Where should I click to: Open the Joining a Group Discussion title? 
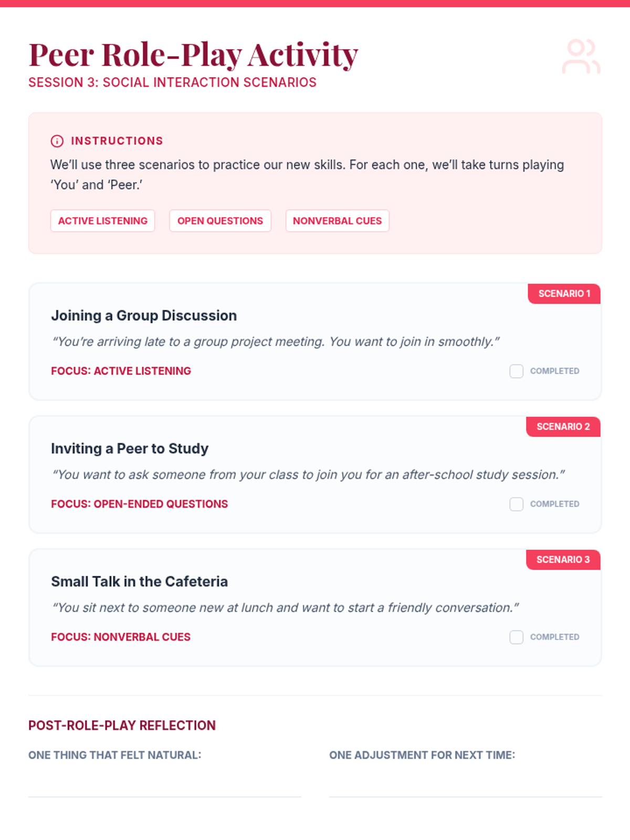[144, 316]
